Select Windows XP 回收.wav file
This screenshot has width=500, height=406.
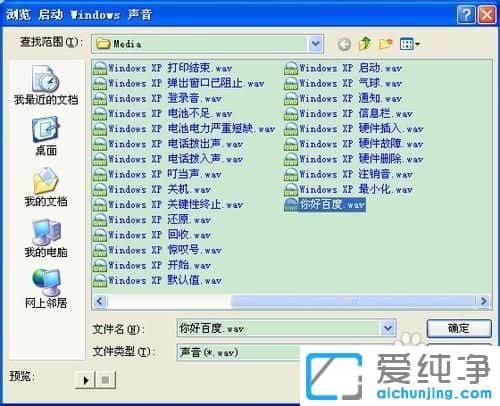pos(152,235)
